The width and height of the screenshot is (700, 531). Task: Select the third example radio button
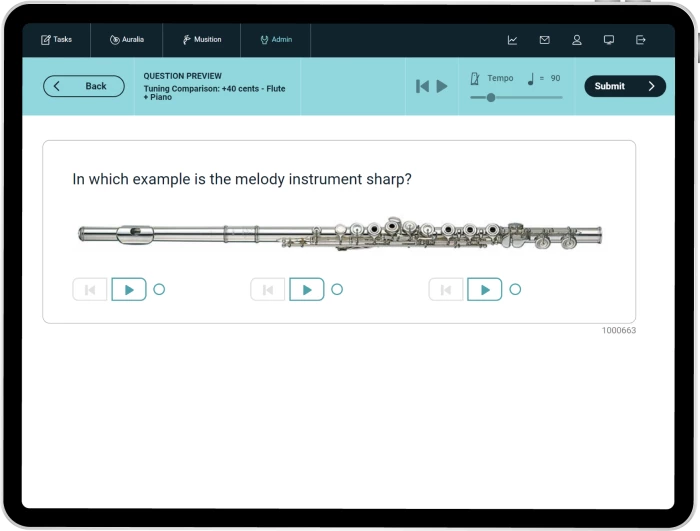tap(515, 290)
